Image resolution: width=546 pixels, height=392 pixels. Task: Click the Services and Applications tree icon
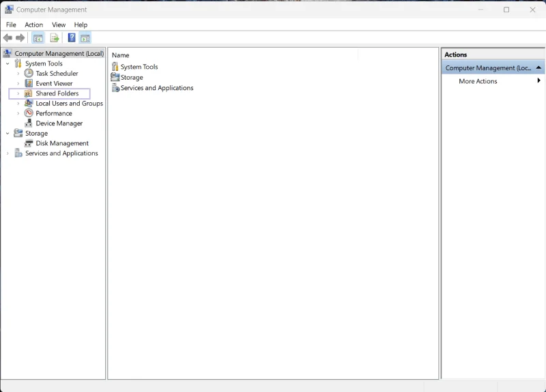[18, 153]
